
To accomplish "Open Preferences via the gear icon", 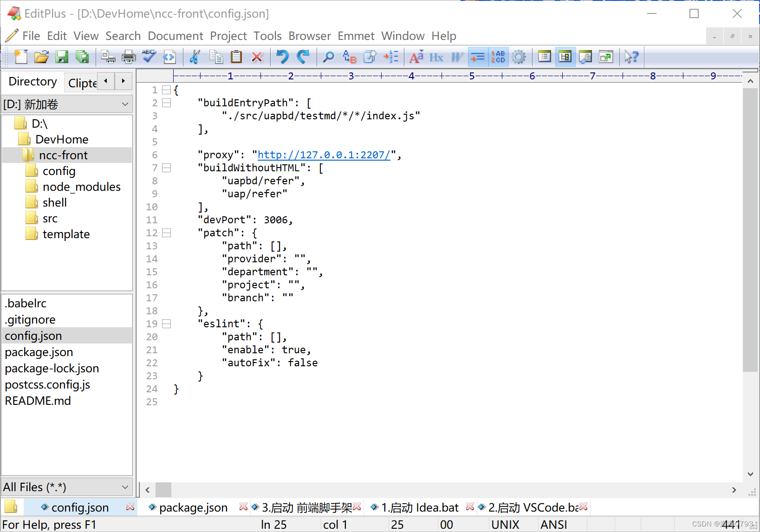I will coord(519,57).
